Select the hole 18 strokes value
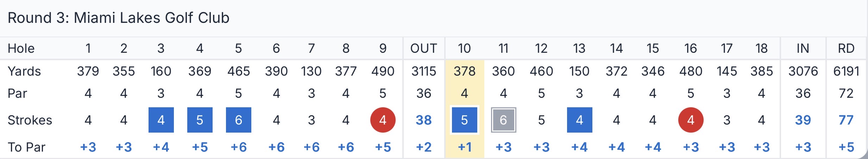 (761, 120)
